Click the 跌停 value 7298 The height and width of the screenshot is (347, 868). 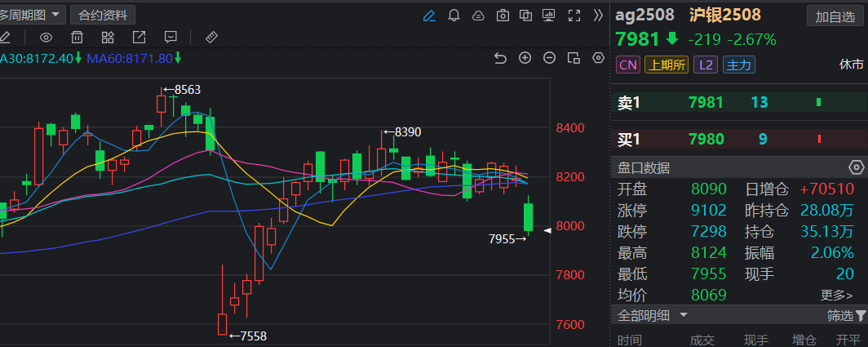[709, 232]
